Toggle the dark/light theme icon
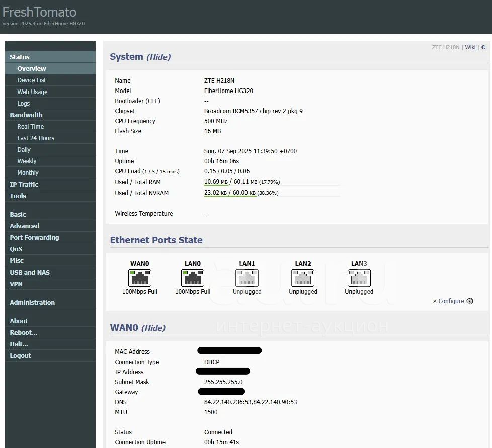Screen dimensions: 492x448 click(x=483, y=47)
